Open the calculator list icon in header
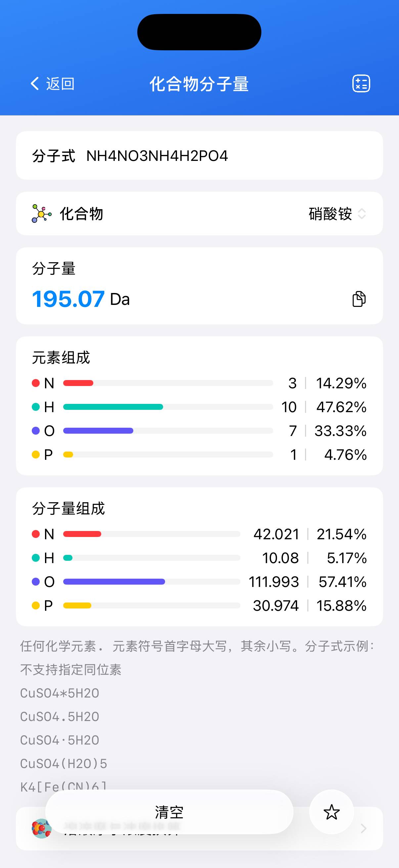Screen dimensions: 399x868 (361, 83)
